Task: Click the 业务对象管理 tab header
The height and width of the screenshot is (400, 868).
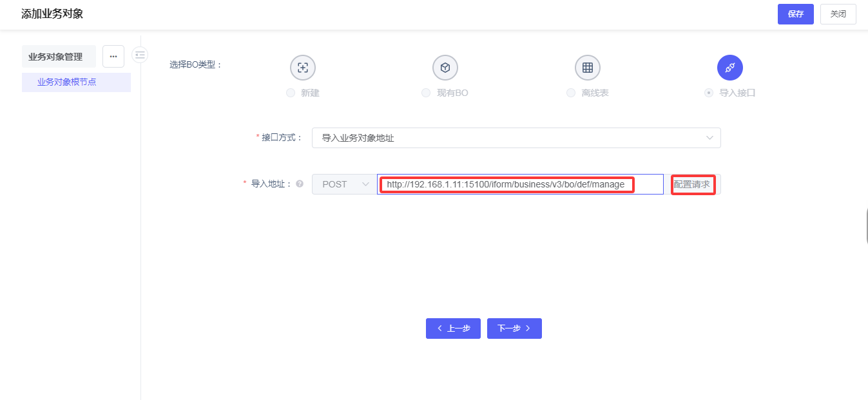Action: 55,57
